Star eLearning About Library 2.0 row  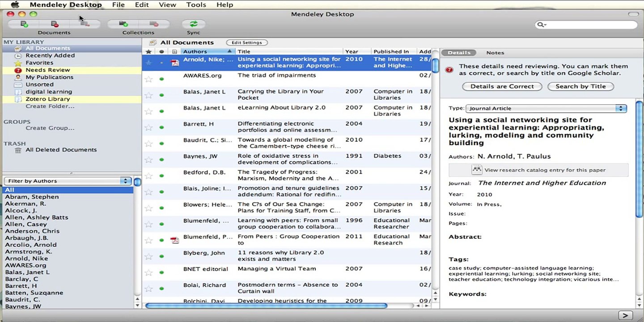pos(148,111)
